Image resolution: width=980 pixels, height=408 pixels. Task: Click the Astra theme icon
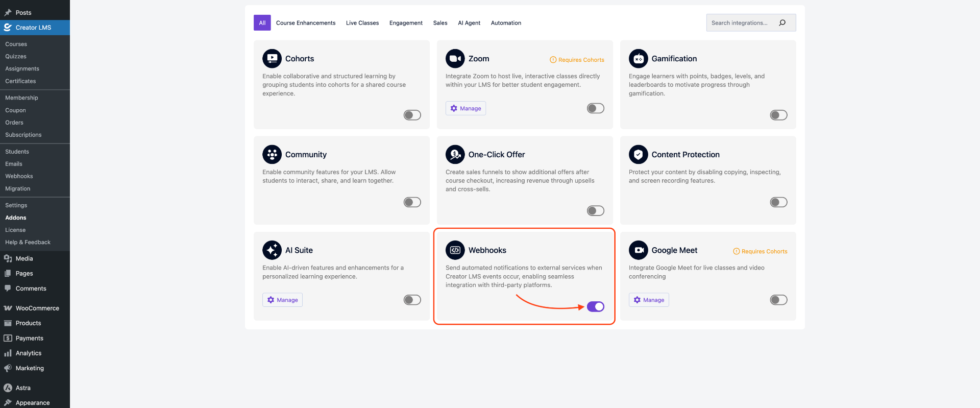(x=8, y=388)
